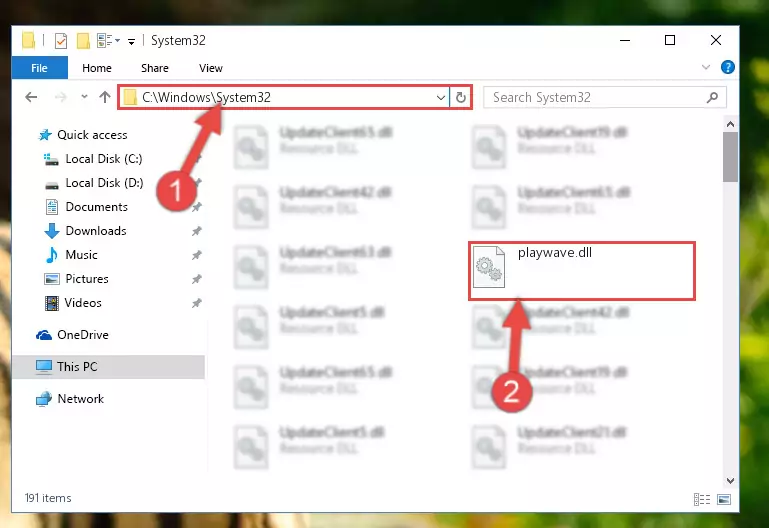Open the File ribbon tab
The image size is (769, 528).
click(39, 68)
